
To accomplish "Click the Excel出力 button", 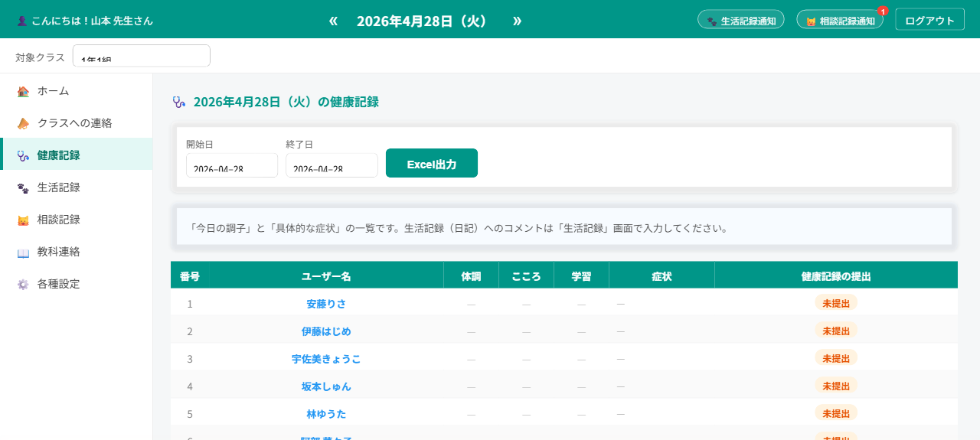I will [x=432, y=164].
